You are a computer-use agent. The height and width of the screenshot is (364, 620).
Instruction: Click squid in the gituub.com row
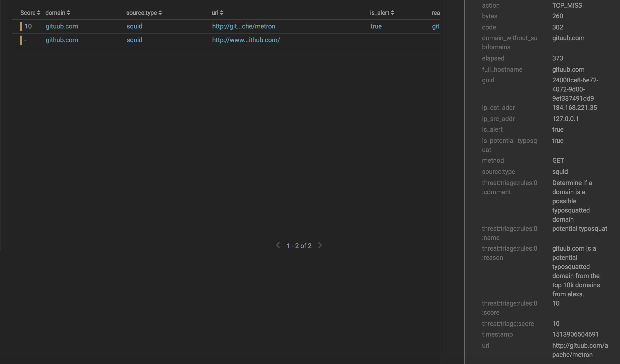click(134, 26)
